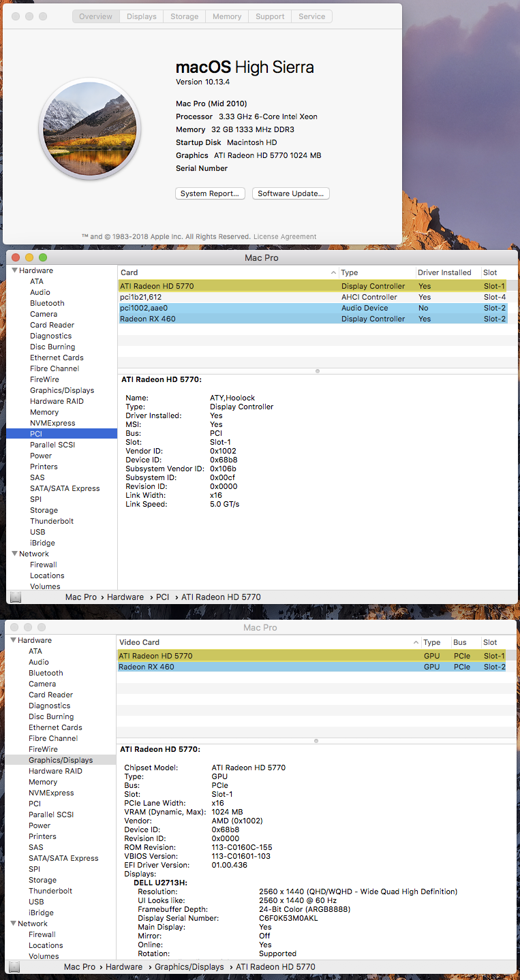Select Thunderbolt in the PCI window sidebar
Screen dimensions: 520x980
[52, 521]
